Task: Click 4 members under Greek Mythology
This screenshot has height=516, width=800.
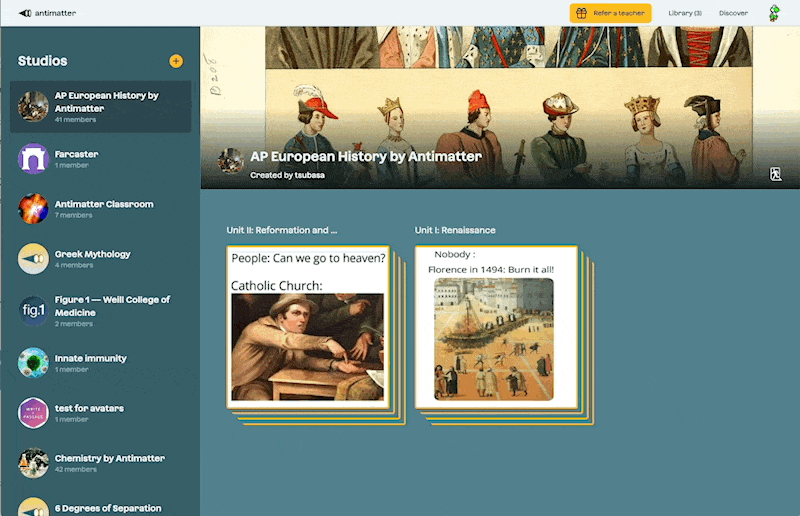Action: (74, 265)
